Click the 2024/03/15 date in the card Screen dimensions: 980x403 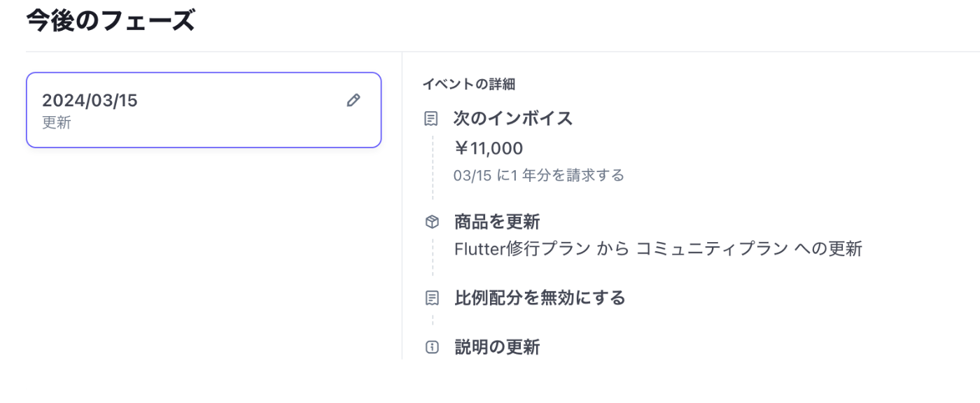[x=90, y=101]
